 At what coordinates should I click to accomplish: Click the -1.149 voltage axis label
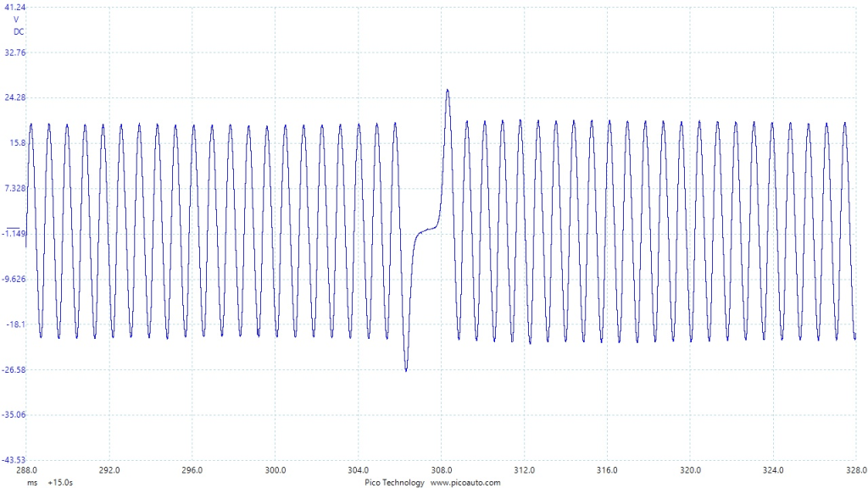(15, 234)
